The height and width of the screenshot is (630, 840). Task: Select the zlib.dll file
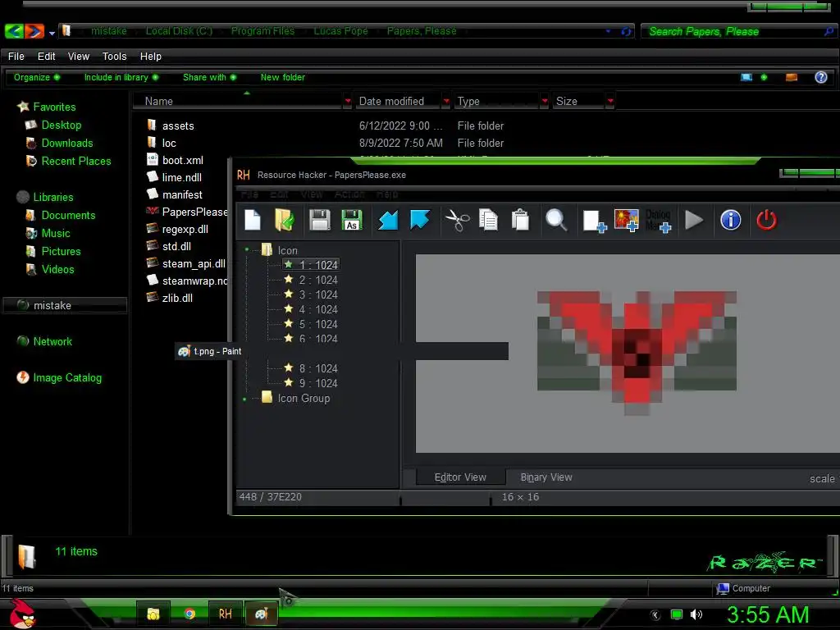tap(170, 298)
